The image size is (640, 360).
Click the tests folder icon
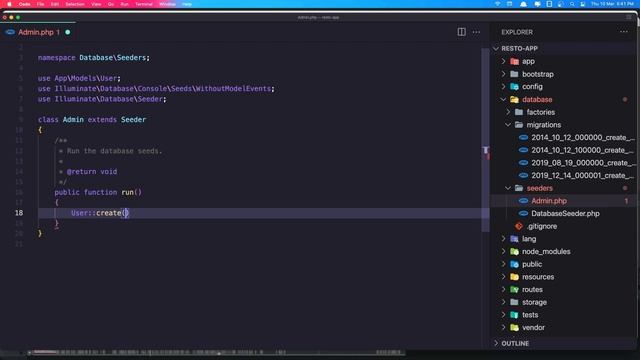pyautogui.click(x=514, y=315)
